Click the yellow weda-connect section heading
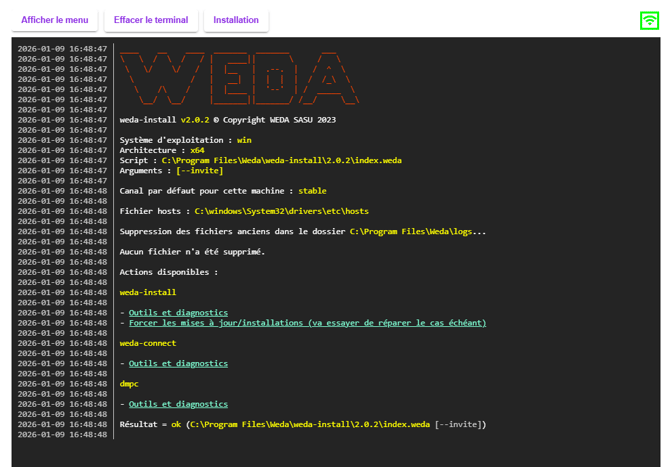Image resolution: width=670 pixels, height=467 pixels. tap(147, 343)
